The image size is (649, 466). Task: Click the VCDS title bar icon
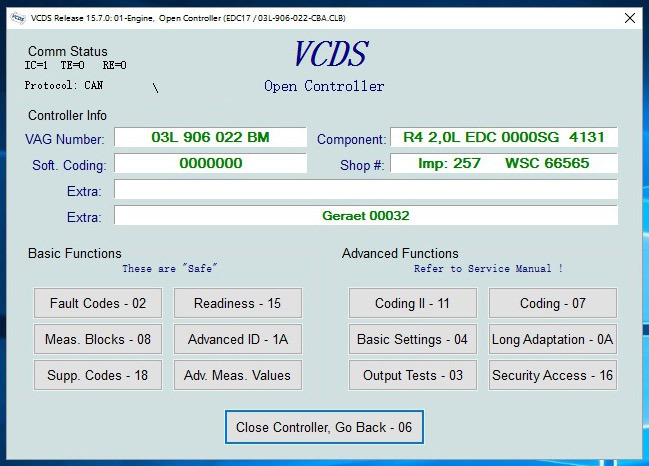pos(18,18)
